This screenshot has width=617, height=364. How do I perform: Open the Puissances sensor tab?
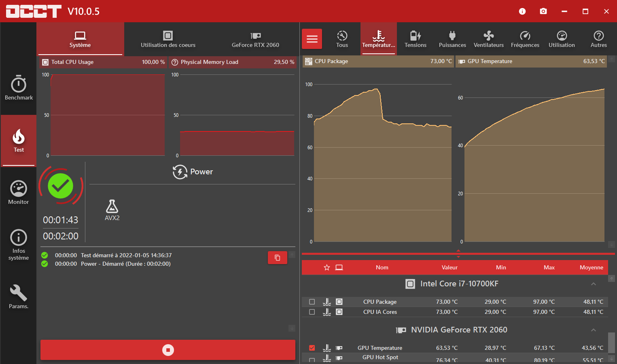coord(452,39)
